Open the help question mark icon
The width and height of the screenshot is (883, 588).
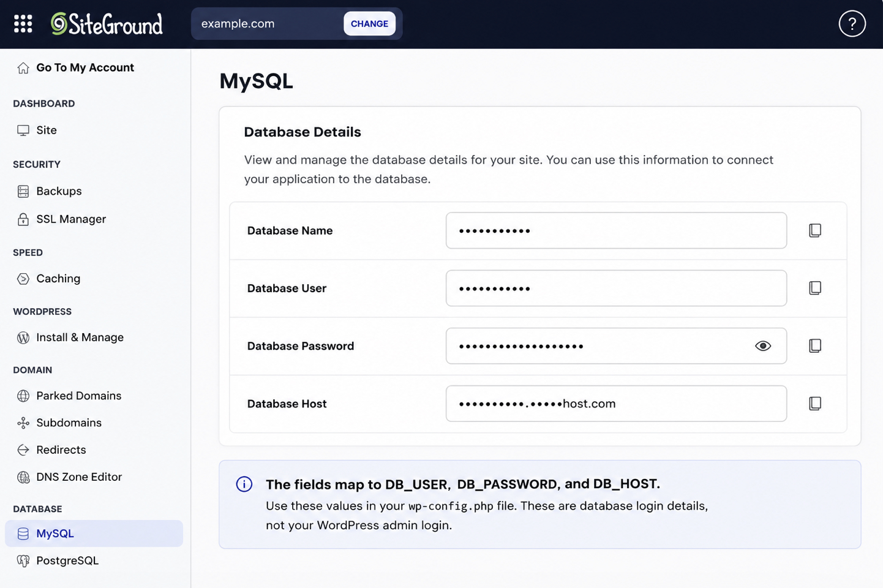click(x=852, y=24)
